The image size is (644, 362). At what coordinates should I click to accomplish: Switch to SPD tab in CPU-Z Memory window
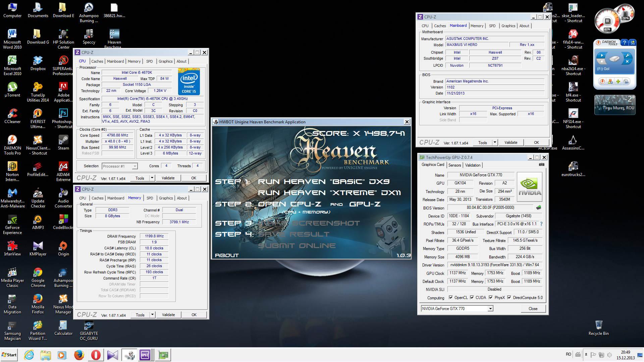[150, 198]
